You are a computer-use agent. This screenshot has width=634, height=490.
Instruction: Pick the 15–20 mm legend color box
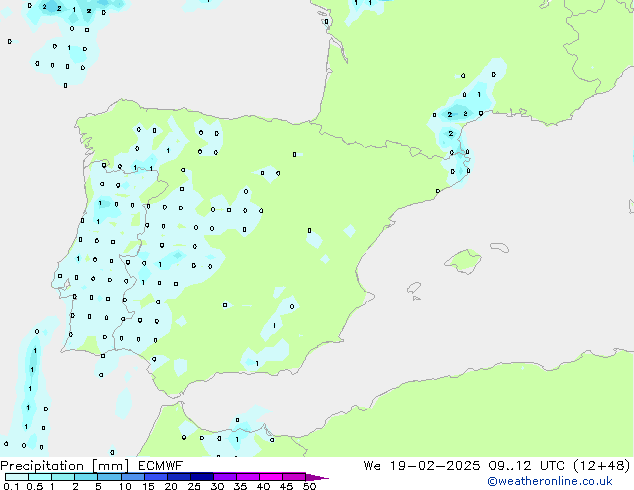155,477
